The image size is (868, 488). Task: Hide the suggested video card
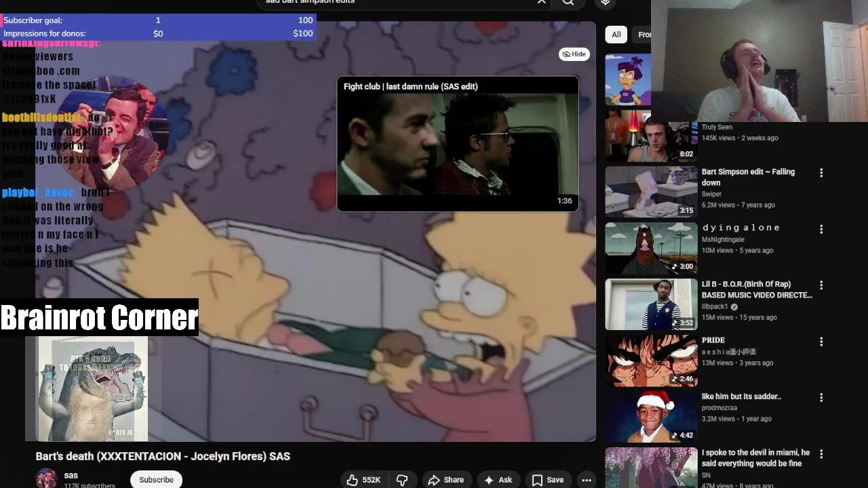574,54
